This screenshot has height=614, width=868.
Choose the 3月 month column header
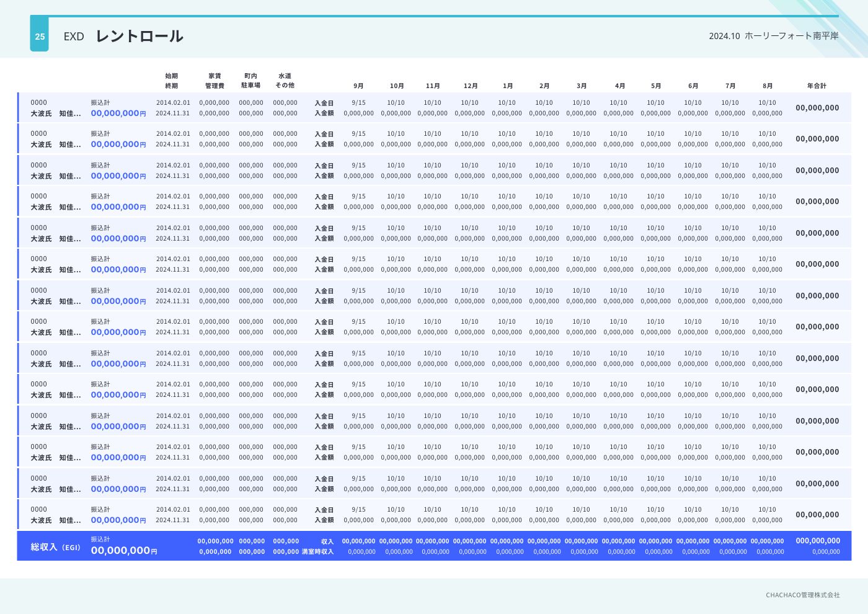click(x=582, y=86)
